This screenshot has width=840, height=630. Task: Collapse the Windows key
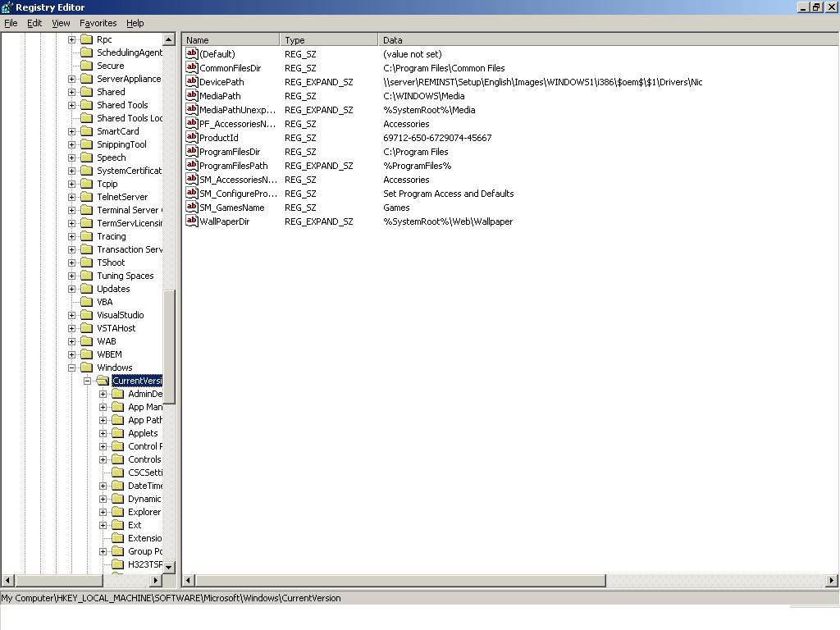point(72,367)
